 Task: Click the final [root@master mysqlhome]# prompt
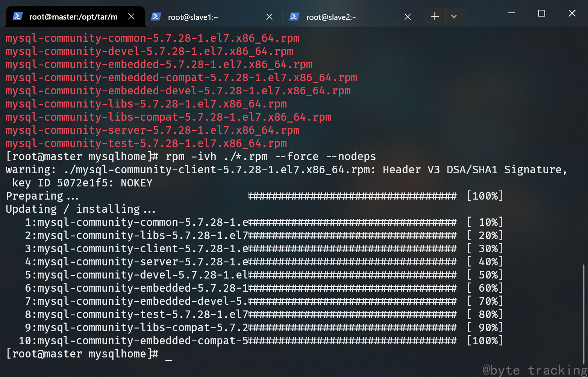coord(82,354)
